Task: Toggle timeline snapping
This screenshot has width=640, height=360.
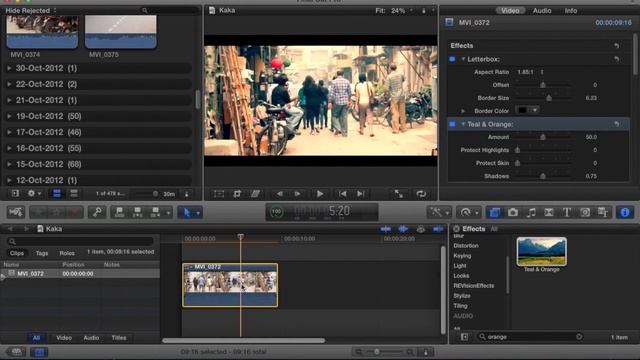Action: (x=438, y=229)
